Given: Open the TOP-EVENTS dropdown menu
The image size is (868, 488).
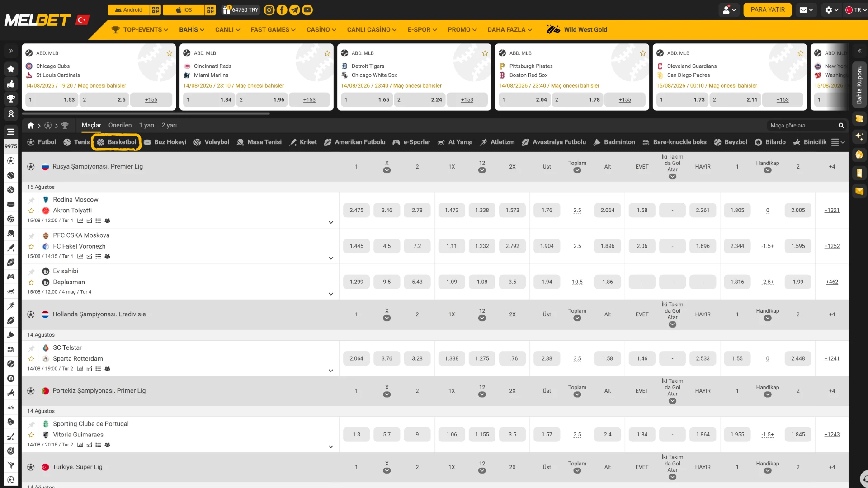Looking at the screenshot, I should click(x=140, y=30).
